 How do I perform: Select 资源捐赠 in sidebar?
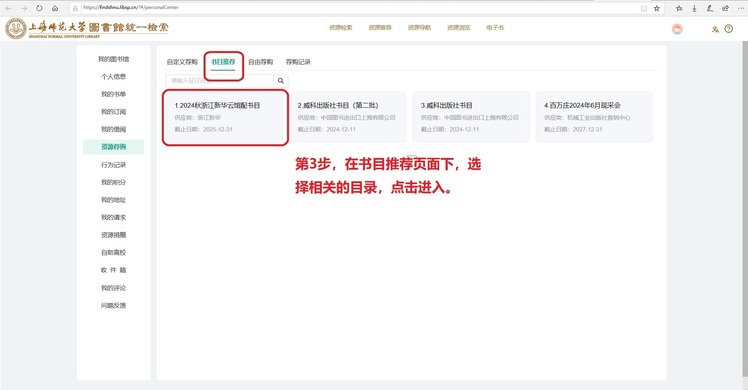coord(114,235)
